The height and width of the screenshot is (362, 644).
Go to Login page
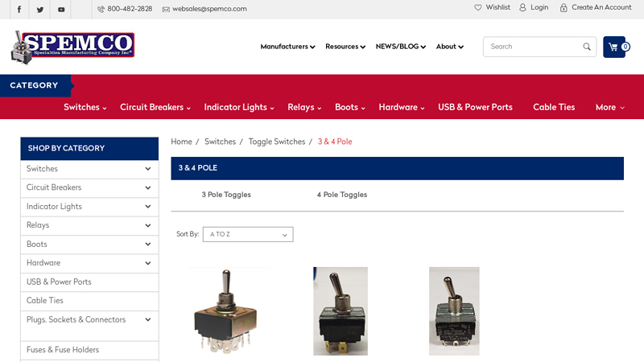[x=539, y=7]
